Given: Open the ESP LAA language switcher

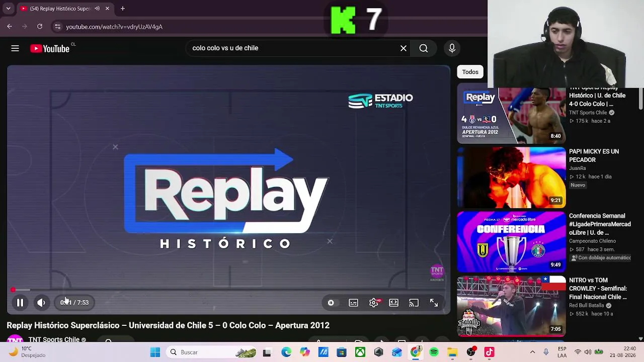Looking at the screenshot, I should (x=562, y=352).
